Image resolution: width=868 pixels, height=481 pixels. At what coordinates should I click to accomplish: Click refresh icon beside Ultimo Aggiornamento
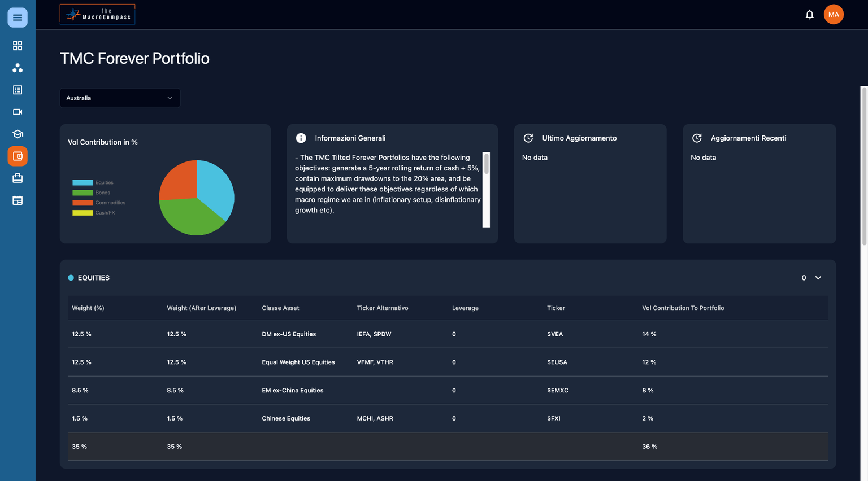click(x=528, y=138)
